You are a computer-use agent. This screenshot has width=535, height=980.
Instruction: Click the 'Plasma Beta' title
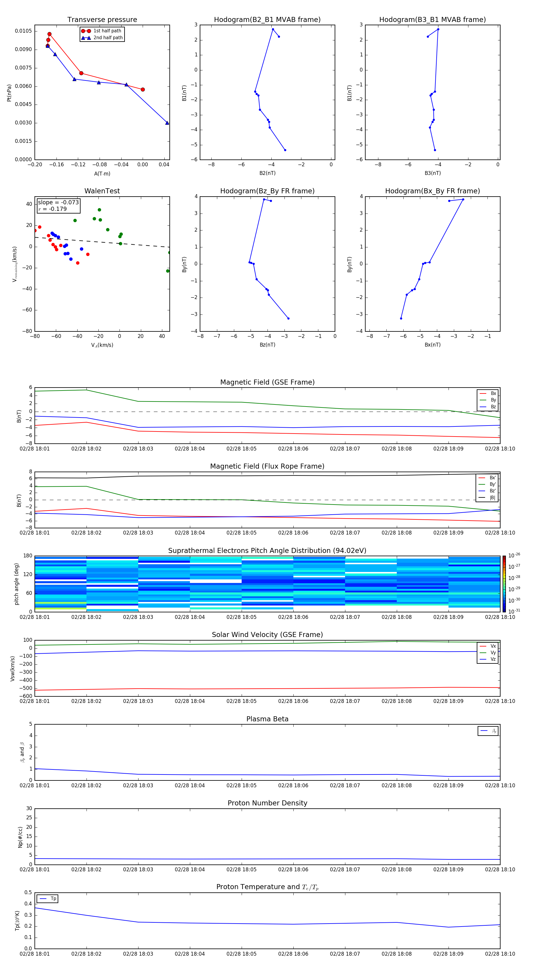(267, 719)
